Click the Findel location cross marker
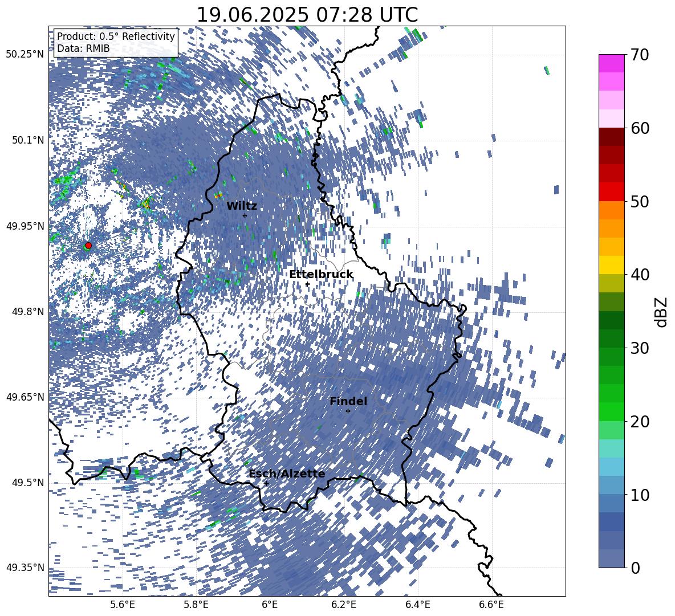Image resolution: width=675 pixels, height=616 pixels. [x=348, y=411]
